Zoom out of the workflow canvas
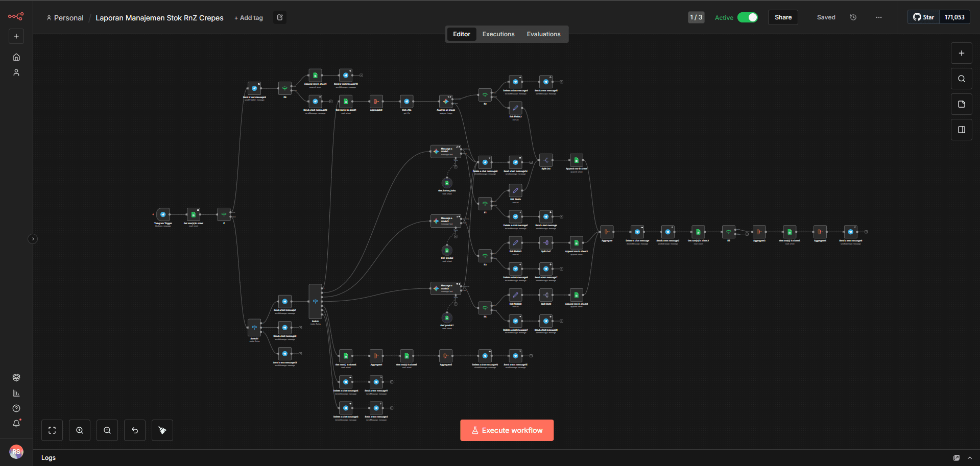 point(107,430)
